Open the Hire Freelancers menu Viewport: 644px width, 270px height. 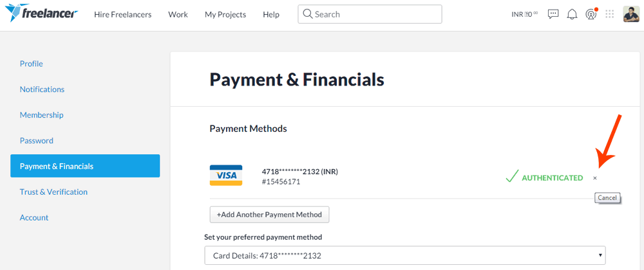[123, 14]
